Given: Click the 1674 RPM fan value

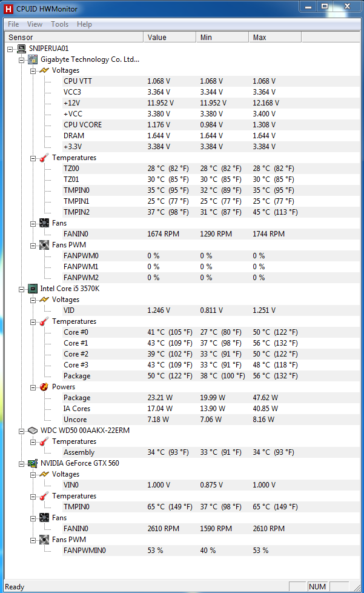Looking at the screenshot, I should [x=163, y=234].
